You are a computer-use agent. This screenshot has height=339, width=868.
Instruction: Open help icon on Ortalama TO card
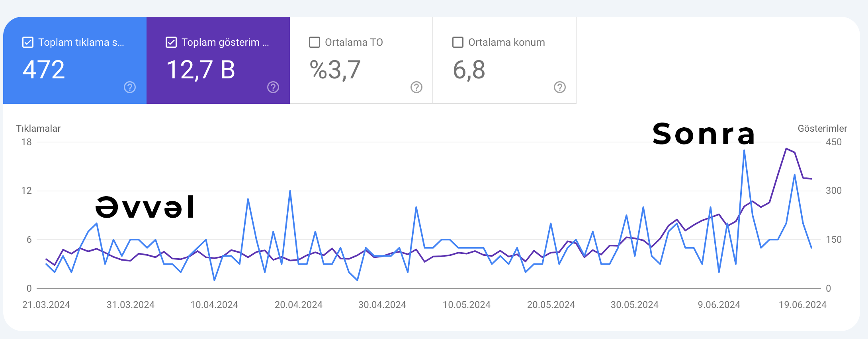[416, 87]
